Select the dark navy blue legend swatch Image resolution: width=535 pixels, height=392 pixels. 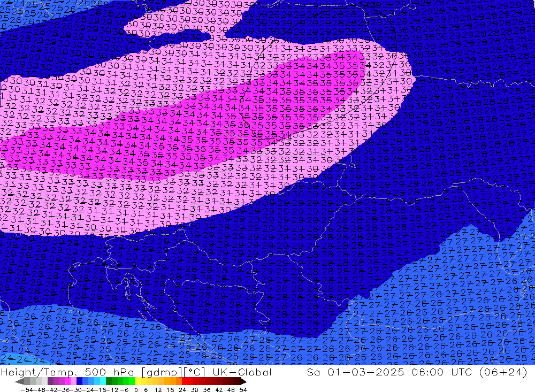pos(79,381)
